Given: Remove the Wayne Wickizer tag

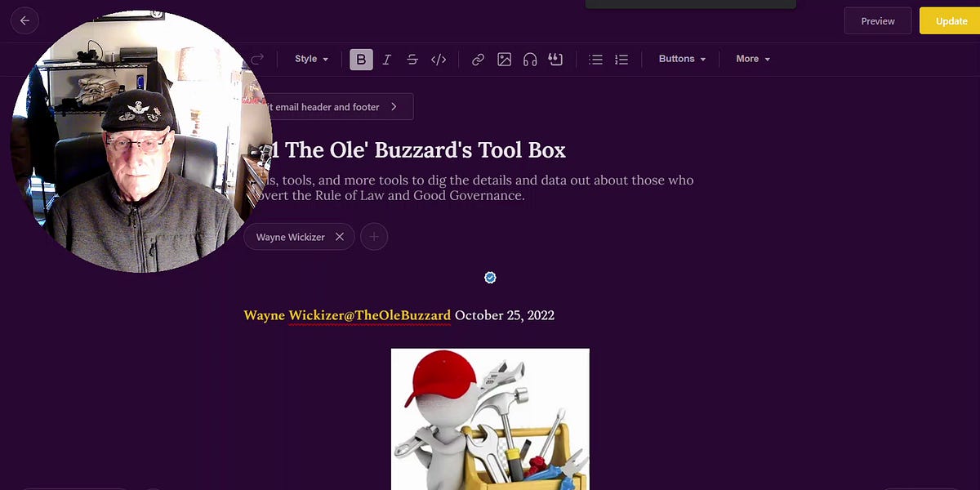Looking at the screenshot, I should click(340, 236).
